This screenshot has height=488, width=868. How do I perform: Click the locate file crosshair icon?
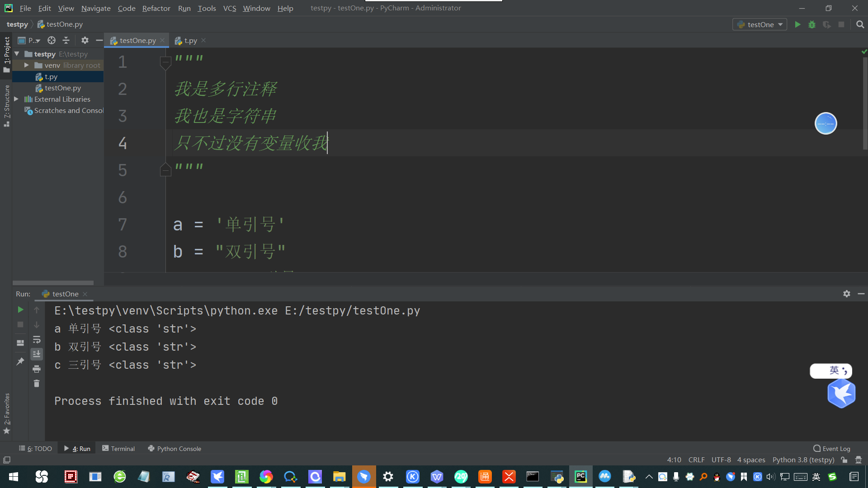[52, 40]
